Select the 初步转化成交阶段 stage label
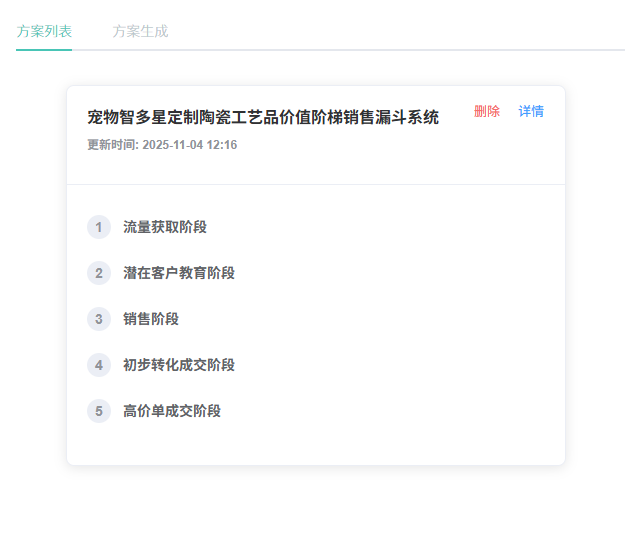The width and height of the screenshot is (625, 533). tap(179, 365)
